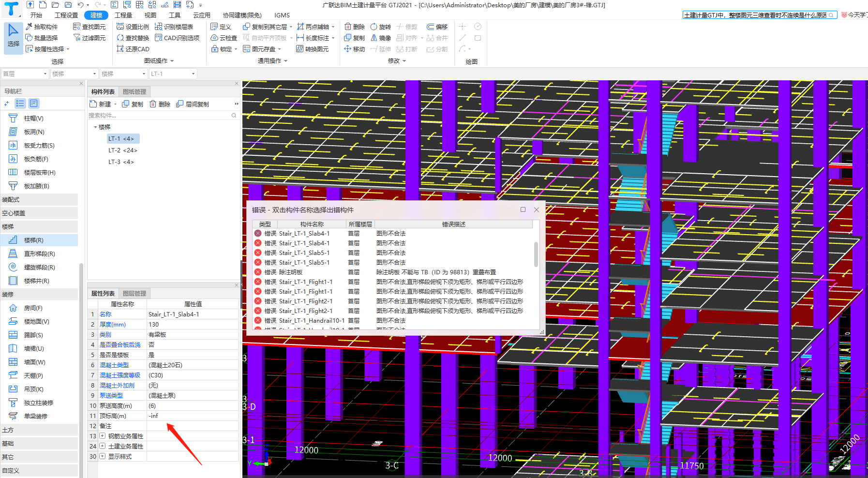This screenshot has height=478, width=868.
Task: Click 转换图元 tool
Action: pyautogui.click(x=313, y=49)
